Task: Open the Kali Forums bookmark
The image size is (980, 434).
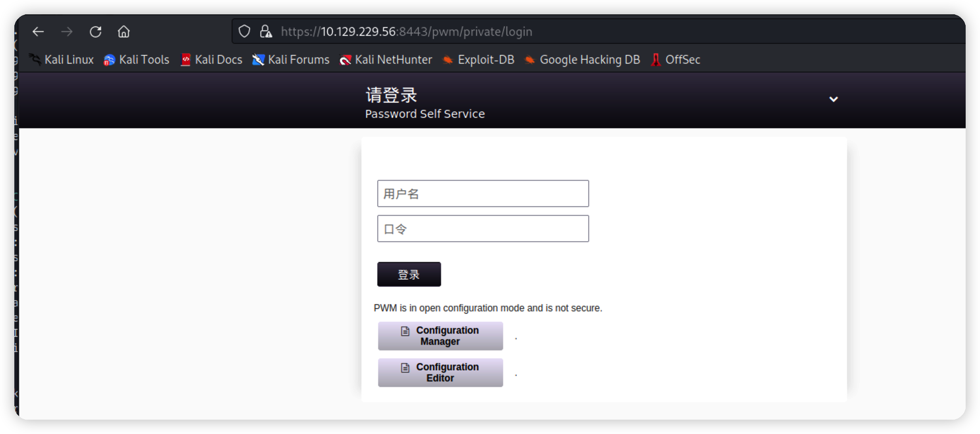Action: coord(291,60)
